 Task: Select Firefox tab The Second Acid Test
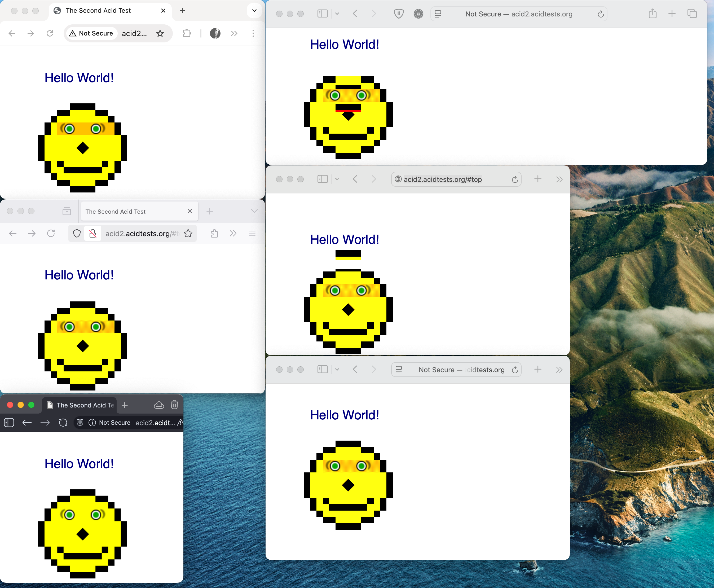click(x=139, y=211)
